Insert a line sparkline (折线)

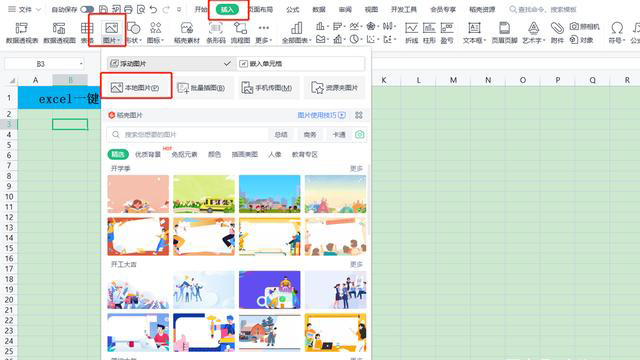click(x=411, y=33)
